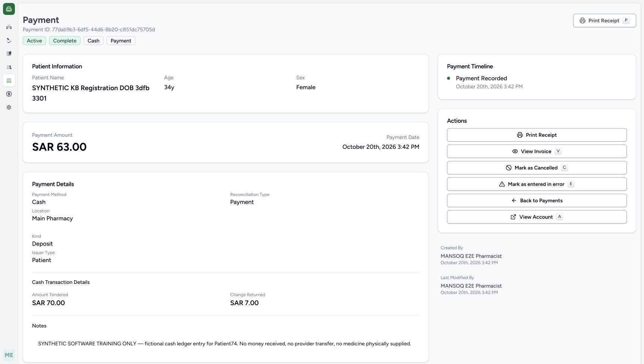Click the Payment Recorded timeline entry
The image size is (644, 364).
tap(482, 78)
